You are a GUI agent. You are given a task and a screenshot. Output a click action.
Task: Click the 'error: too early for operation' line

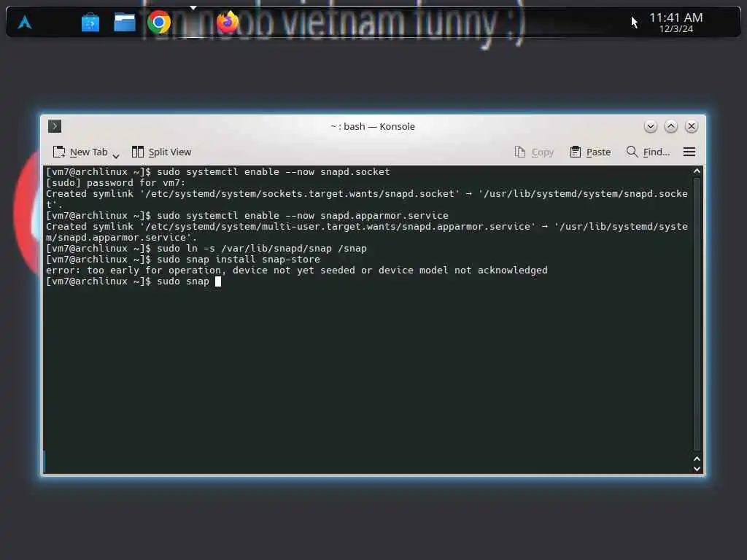click(297, 271)
